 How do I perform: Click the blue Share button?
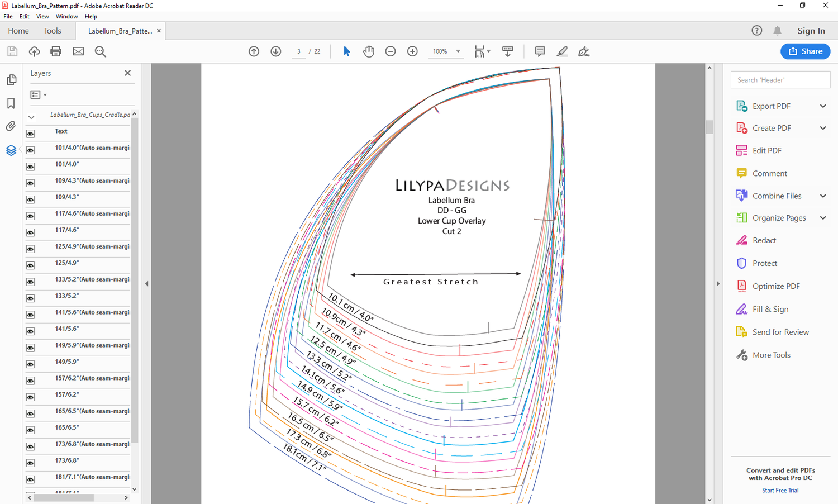(x=805, y=51)
